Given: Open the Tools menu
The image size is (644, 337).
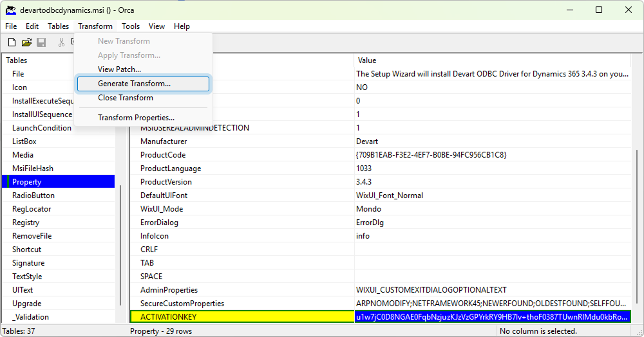Looking at the screenshot, I should click(131, 26).
